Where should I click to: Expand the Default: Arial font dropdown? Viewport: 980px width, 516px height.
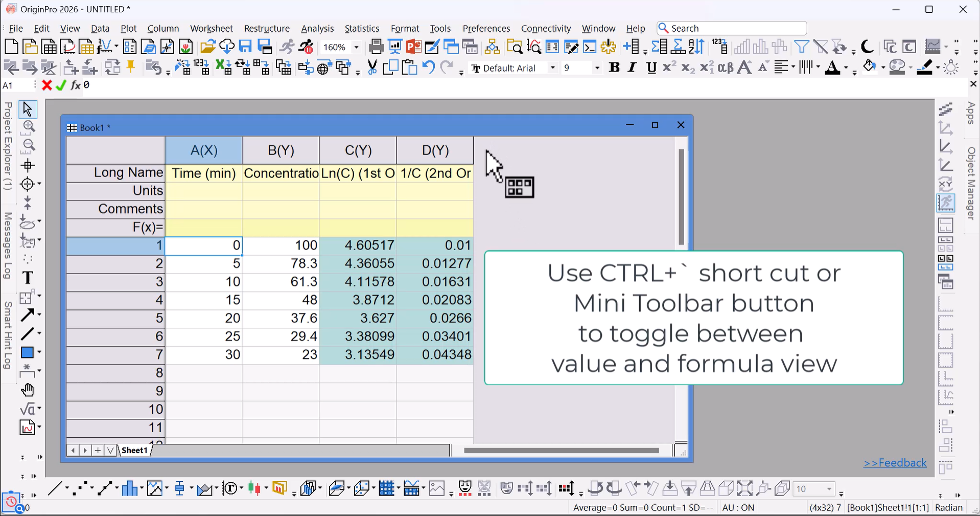pos(552,68)
